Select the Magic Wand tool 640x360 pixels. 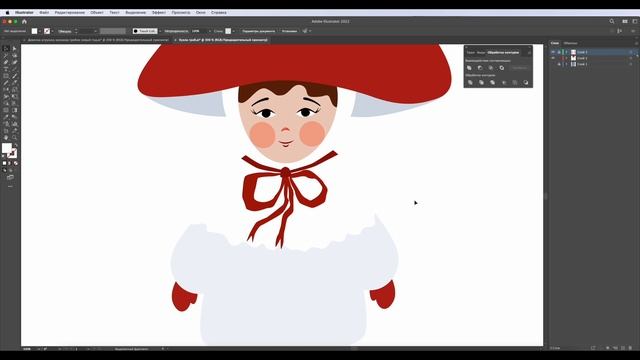[x=6, y=56]
